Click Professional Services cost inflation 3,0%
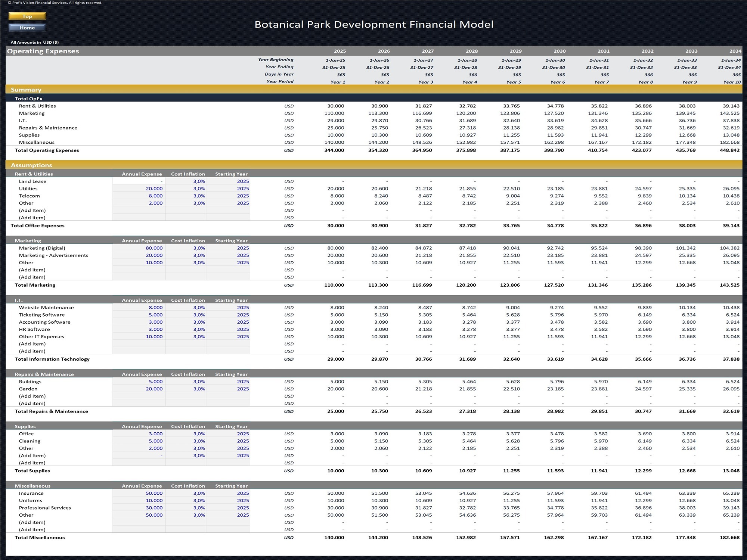The height and width of the screenshot is (560, 747). point(186,508)
